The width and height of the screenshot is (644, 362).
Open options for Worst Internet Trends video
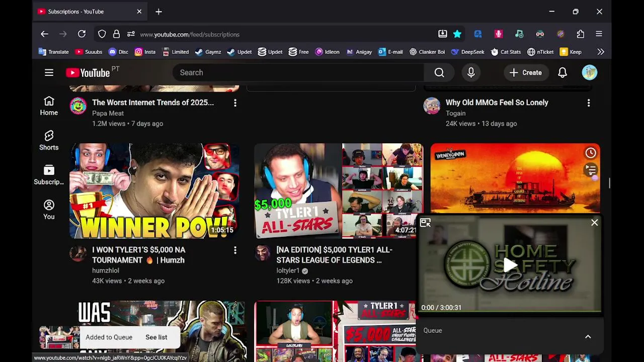tap(235, 103)
